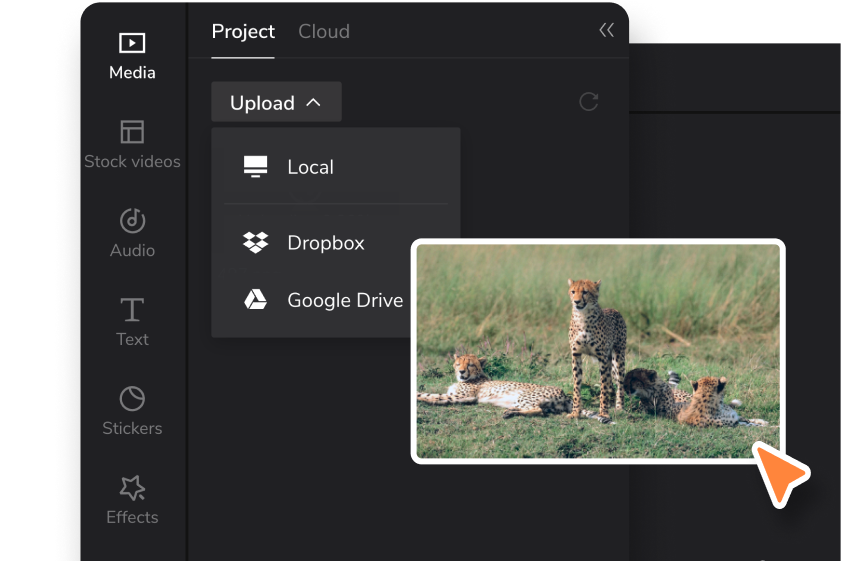
Task: Click the Google Drive logo icon
Action: coord(256,300)
